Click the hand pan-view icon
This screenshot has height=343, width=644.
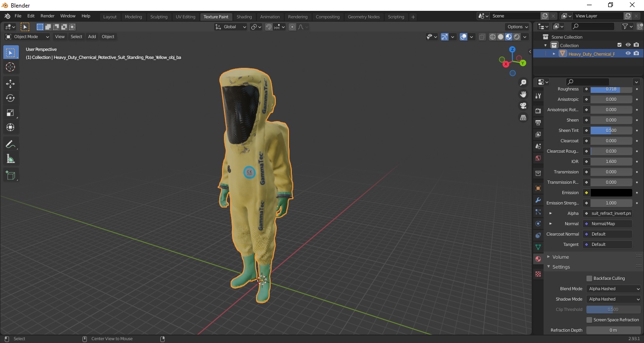[x=523, y=94]
